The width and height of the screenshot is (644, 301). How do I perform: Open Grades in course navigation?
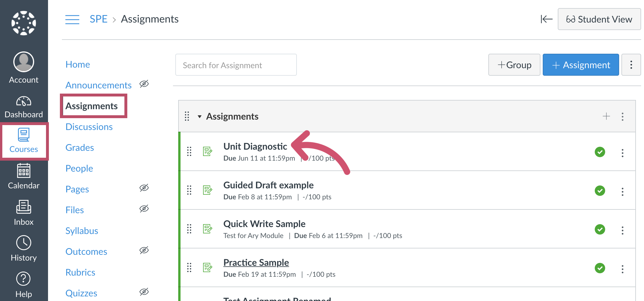coord(80,148)
